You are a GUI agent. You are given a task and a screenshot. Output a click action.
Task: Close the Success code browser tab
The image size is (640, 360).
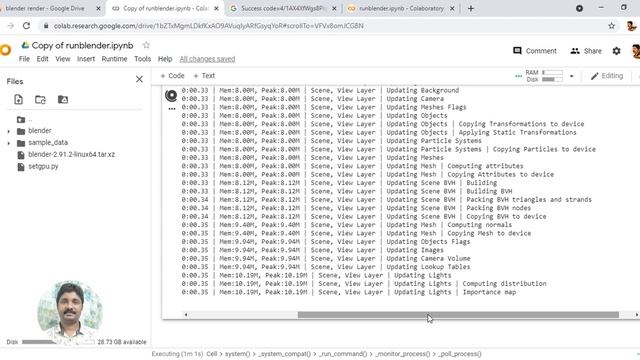334,8
